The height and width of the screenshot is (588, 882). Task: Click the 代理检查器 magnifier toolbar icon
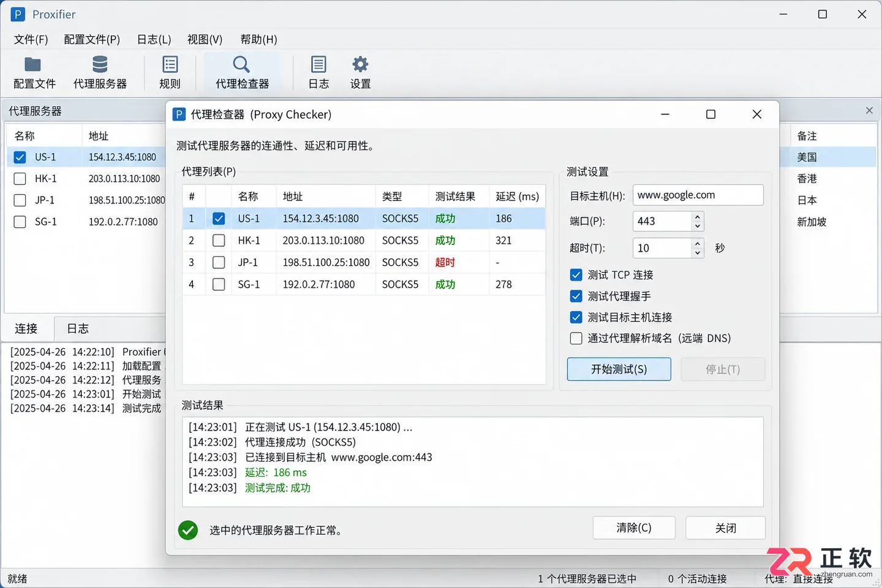[241, 64]
